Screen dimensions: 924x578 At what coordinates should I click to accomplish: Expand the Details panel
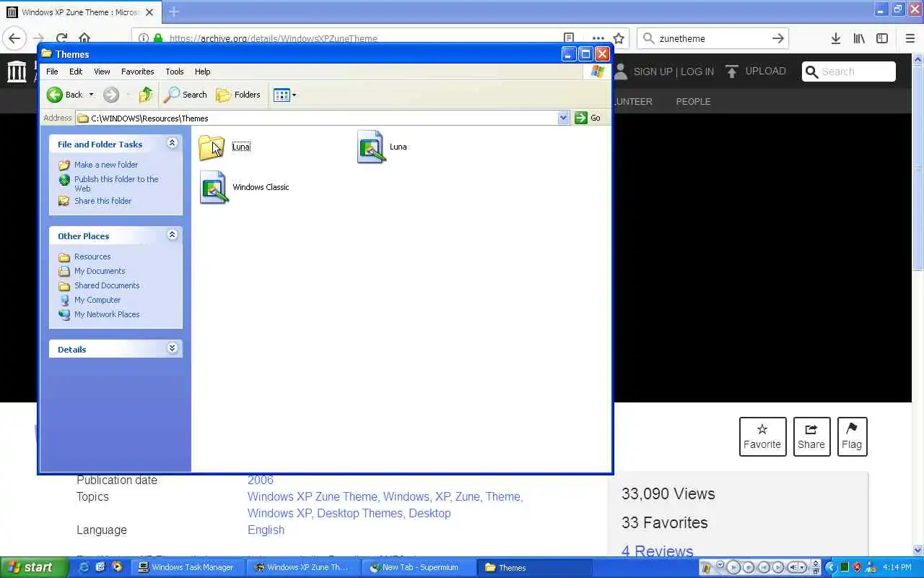(x=172, y=348)
